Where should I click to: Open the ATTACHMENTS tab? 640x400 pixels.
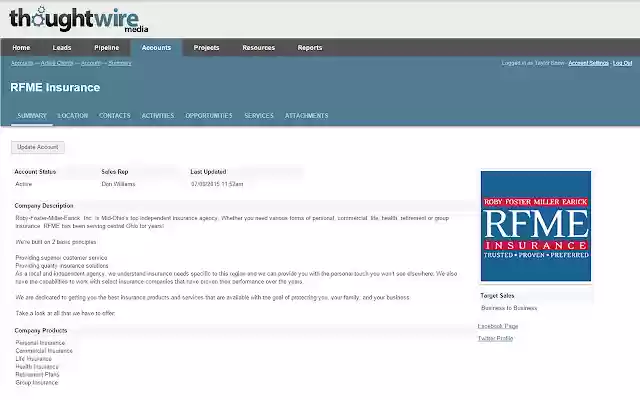click(x=307, y=116)
